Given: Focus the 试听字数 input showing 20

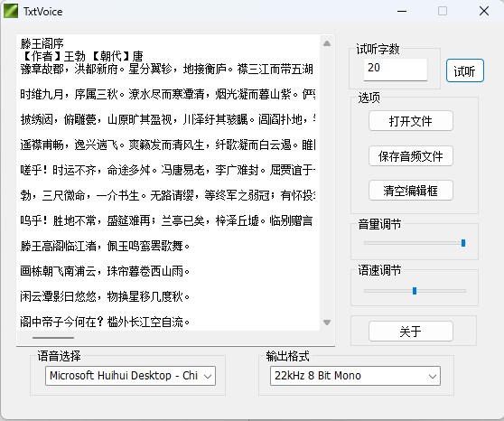Looking at the screenshot, I should [x=396, y=69].
